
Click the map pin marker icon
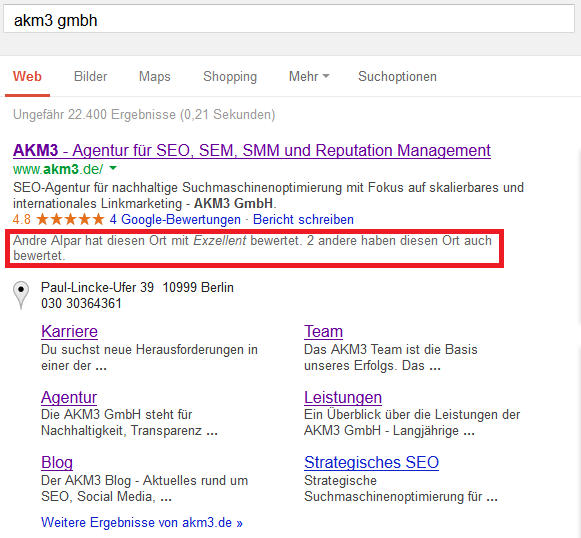tap(21, 295)
